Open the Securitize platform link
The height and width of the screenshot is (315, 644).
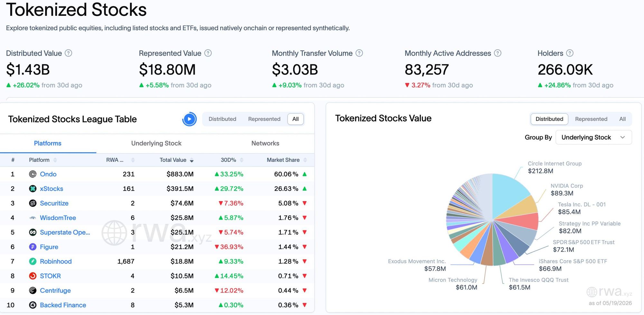pyautogui.click(x=54, y=203)
